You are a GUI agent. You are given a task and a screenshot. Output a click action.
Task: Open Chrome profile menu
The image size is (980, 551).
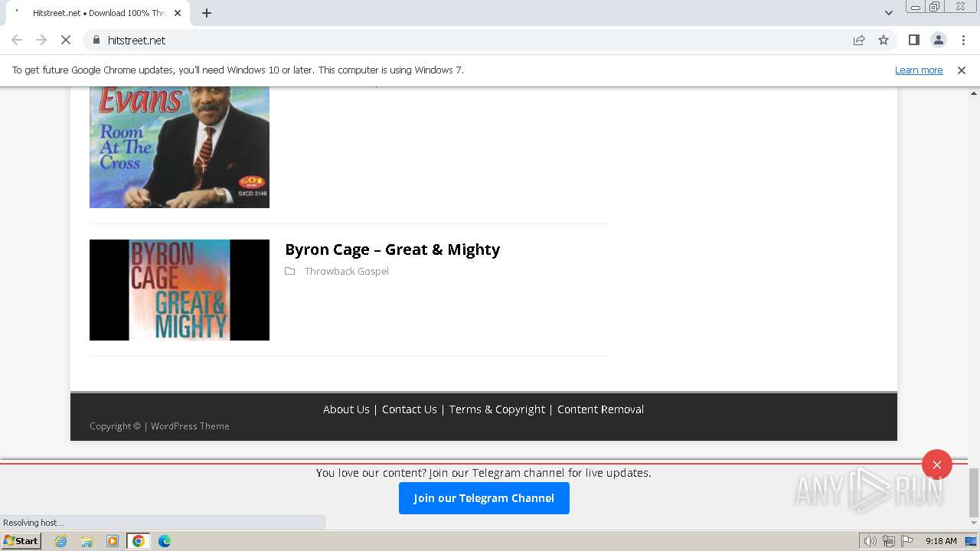point(939,40)
